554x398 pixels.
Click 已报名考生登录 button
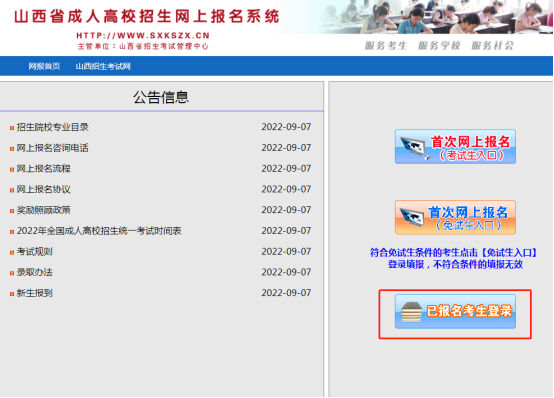click(x=455, y=312)
